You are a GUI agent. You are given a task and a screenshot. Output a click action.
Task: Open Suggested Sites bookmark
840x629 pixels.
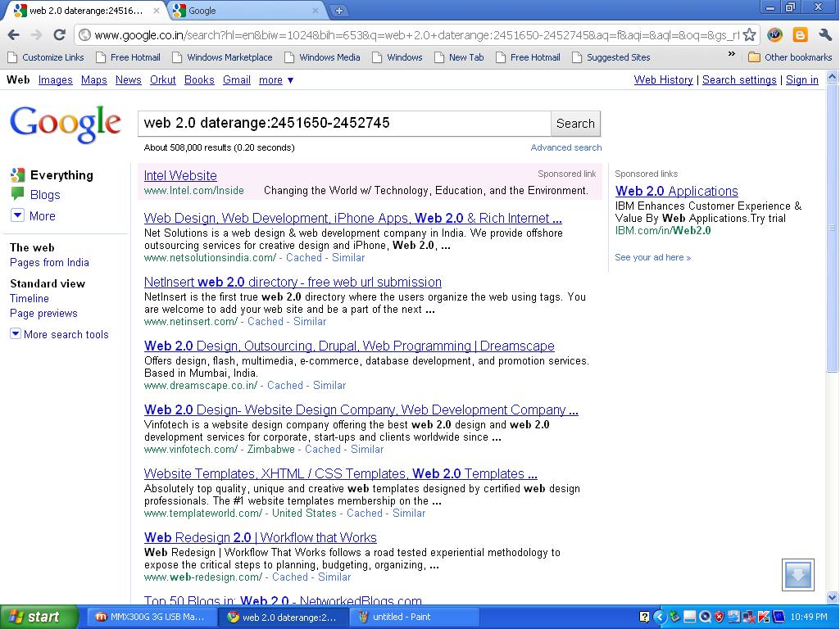point(611,57)
